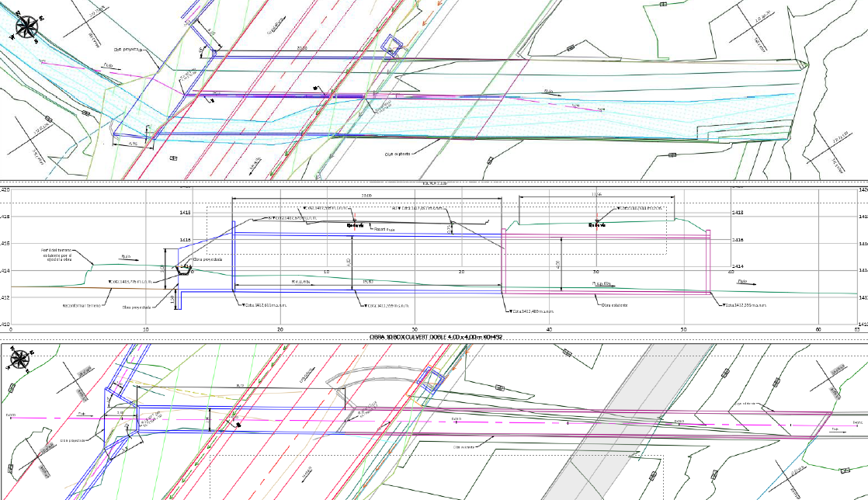868x500 pixels.
Task: Click the horizontal axis label 40 in the profile
Action: 549,329
